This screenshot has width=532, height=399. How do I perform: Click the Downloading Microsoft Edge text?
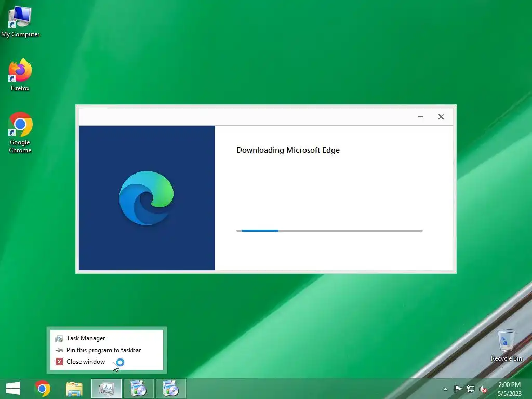(x=288, y=150)
